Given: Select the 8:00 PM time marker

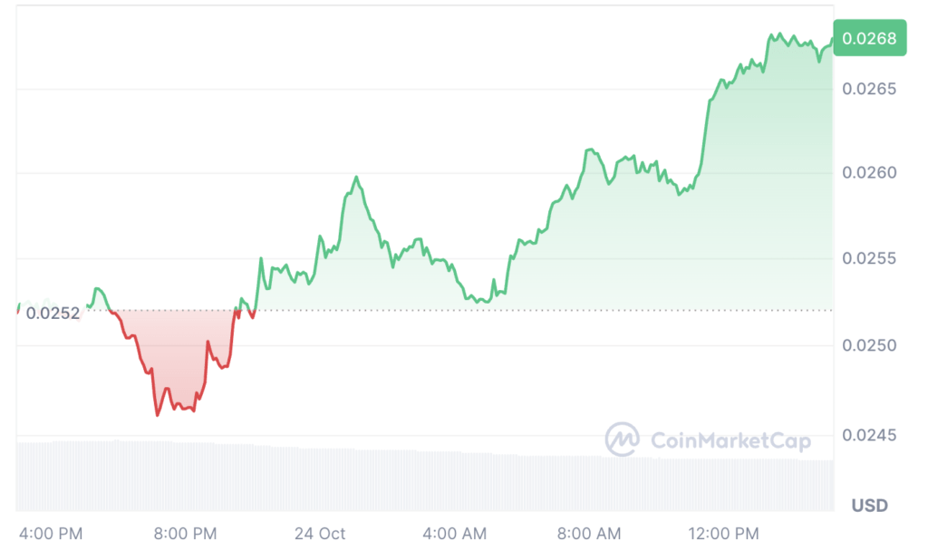Looking at the screenshot, I should coord(186,534).
